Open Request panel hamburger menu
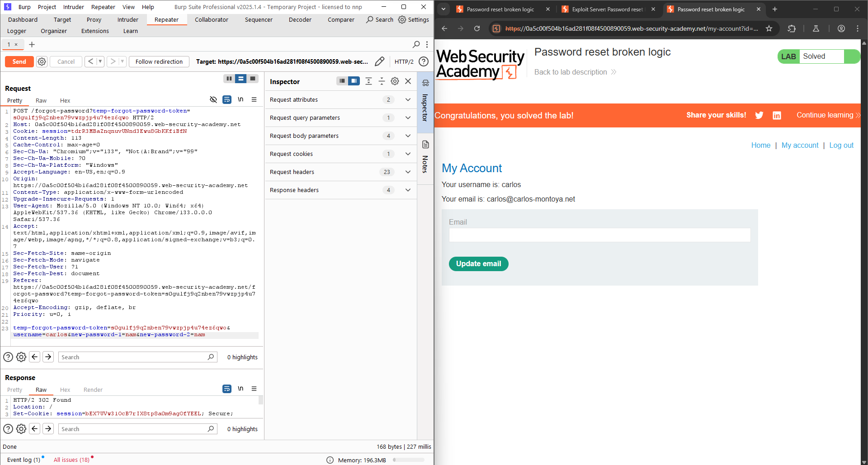The image size is (868, 465). [254, 99]
